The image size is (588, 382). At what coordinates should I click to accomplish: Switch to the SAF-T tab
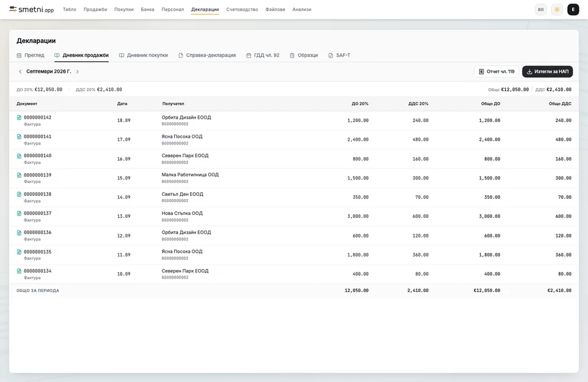pyautogui.click(x=339, y=55)
